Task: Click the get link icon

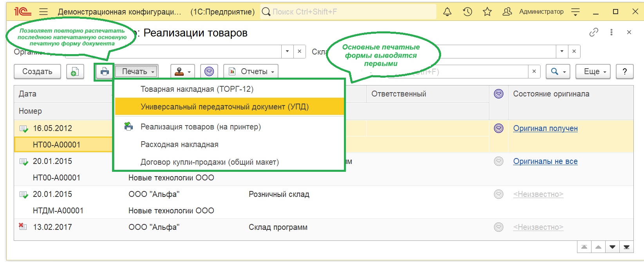Action: 594,32
